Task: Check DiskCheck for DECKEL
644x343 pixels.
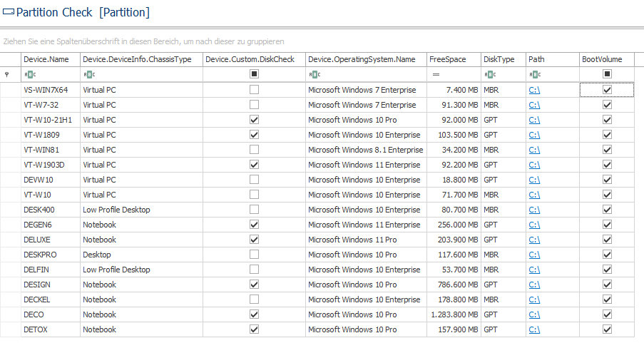Action: coord(254,299)
